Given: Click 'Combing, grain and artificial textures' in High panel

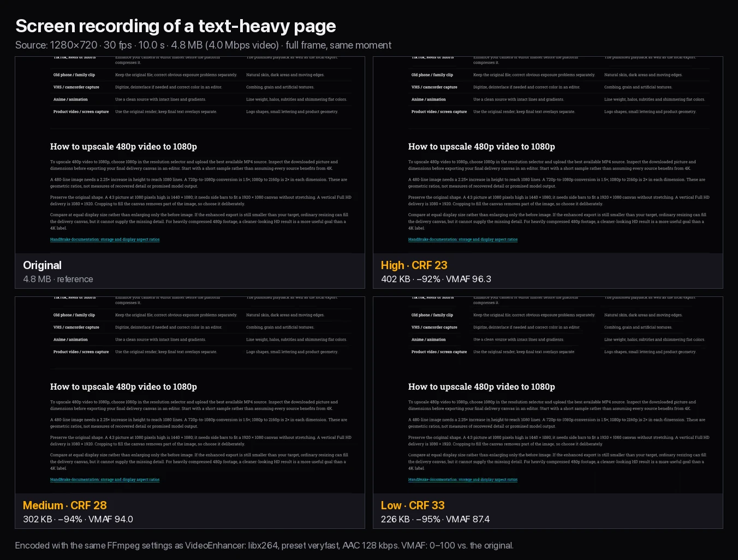Looking at the screenshot, I should tap(638, 87).
